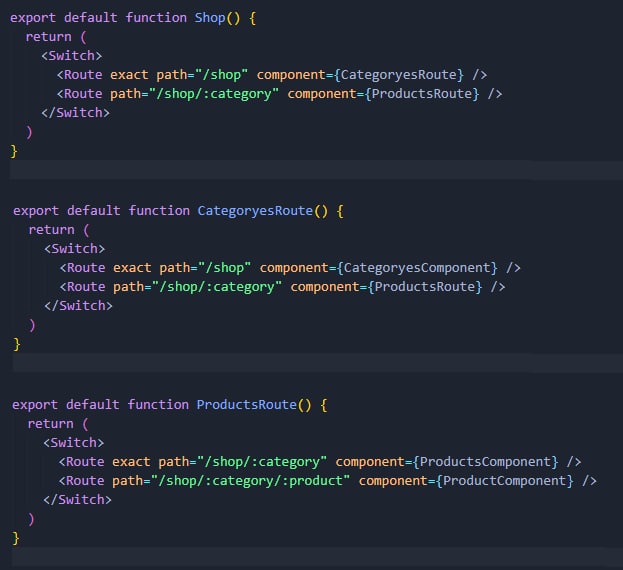623x570 pixels.
Task: Click closing yellow brace ending ProductsRoute function
Action: coord(16,538)
